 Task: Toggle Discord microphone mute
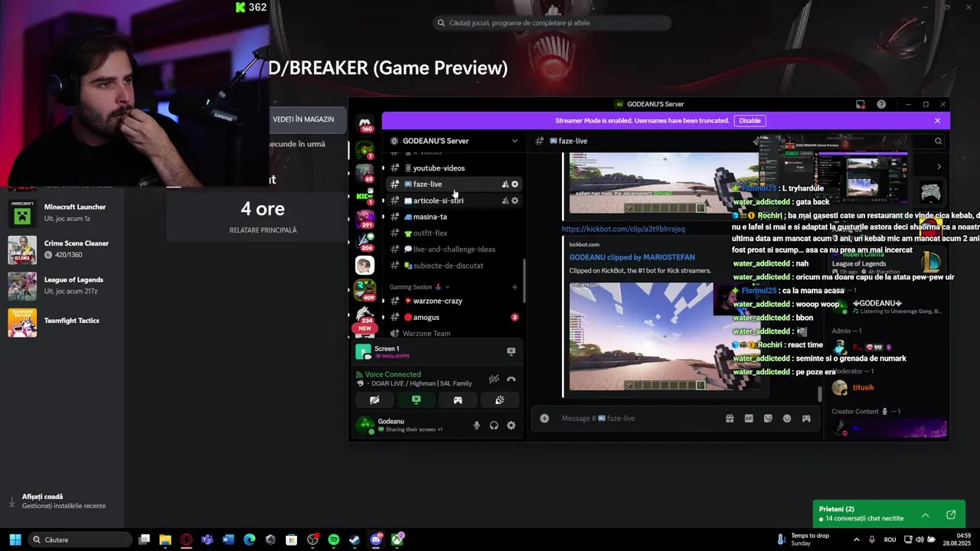pos(477,425)
